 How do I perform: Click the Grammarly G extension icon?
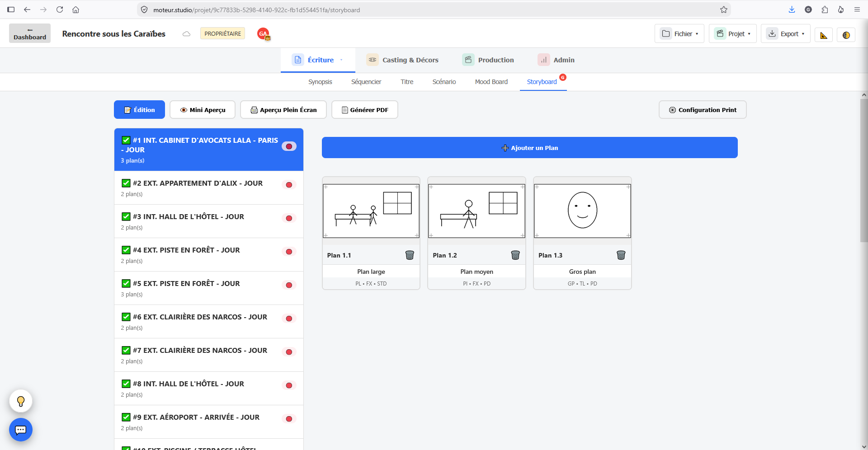click(808, 9)
